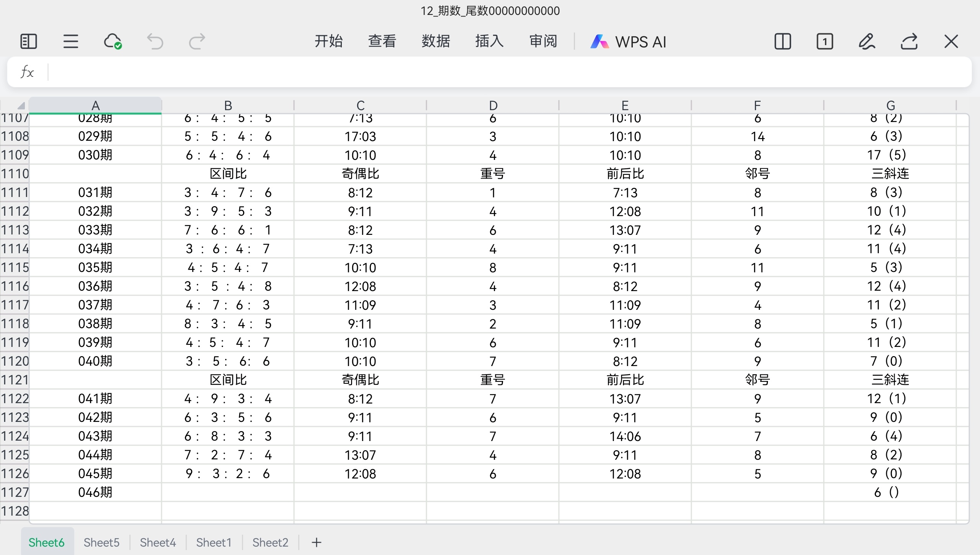Add a new sheet with plus button
This screenshot has height=555, width=980.
pos(317,542)
